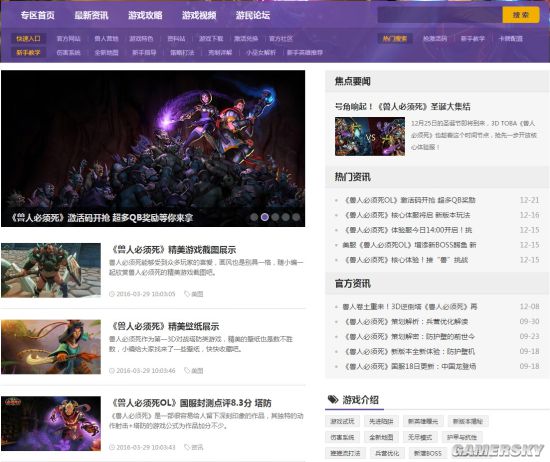
Task: Select the 全新地图 tag under 游戏介绍
Action: (381, 437)
